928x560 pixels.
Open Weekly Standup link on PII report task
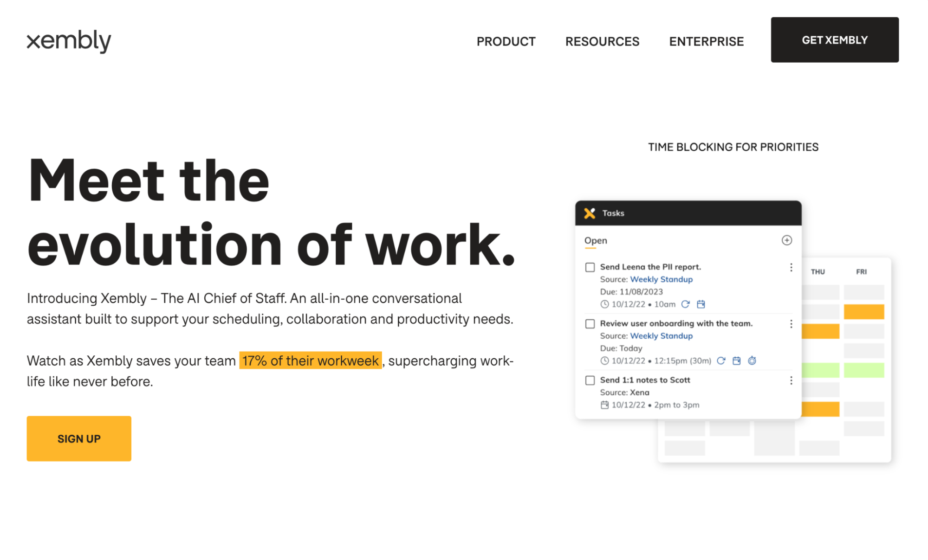[x=661, y=279]
